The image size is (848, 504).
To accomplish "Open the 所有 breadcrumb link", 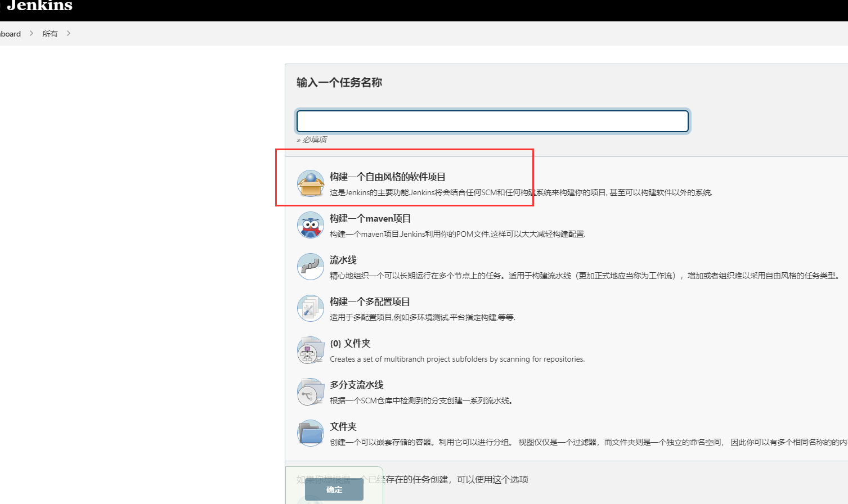I will pos(50,34).
